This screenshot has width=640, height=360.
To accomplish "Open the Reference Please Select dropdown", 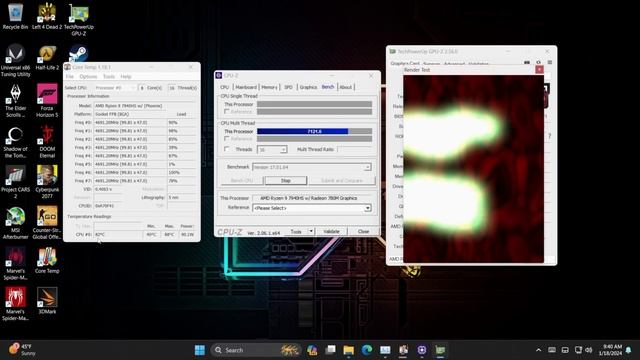I will (x=312, y=208).
